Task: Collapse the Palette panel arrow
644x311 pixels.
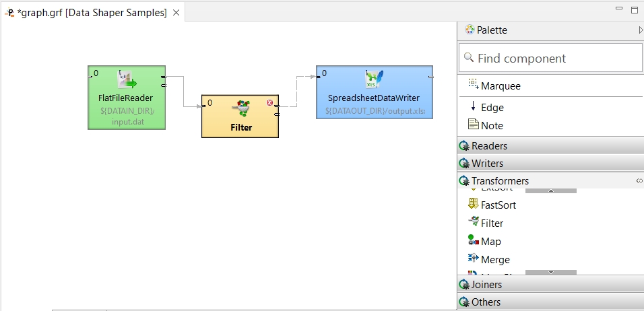Action: point(641,30)
